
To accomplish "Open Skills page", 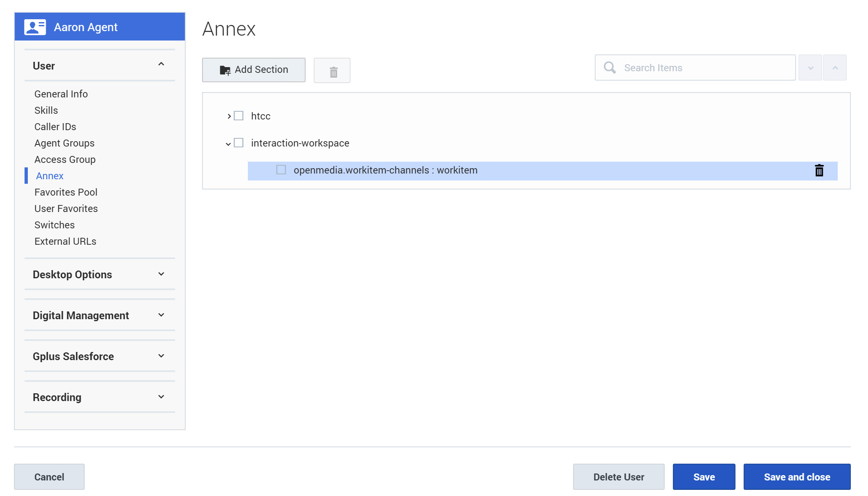I will click(46, 110).
